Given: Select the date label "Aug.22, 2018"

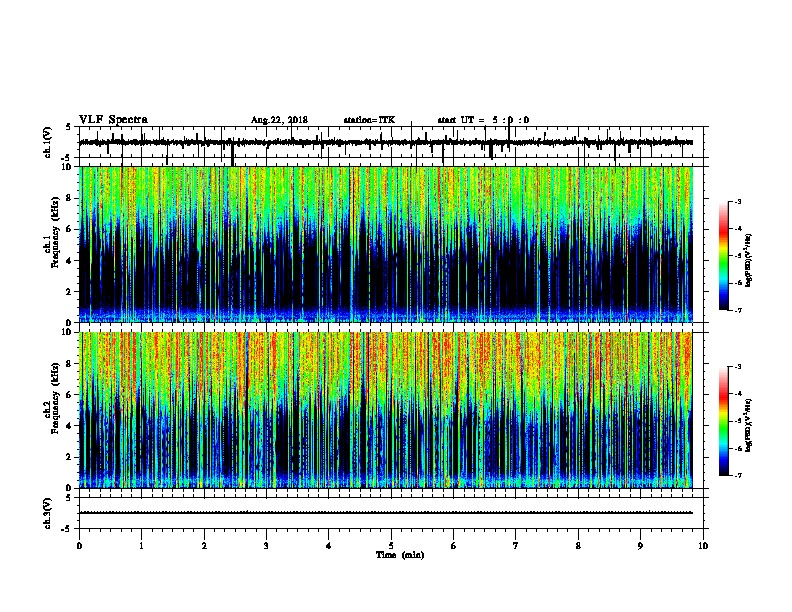Looking at the screenshot, I should [x=279, y=120].
